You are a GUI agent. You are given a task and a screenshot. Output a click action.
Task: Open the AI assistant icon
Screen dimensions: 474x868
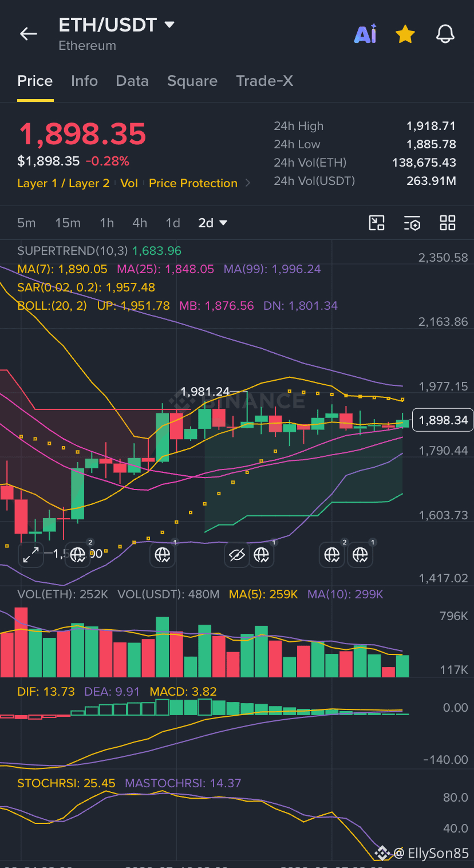365,34
